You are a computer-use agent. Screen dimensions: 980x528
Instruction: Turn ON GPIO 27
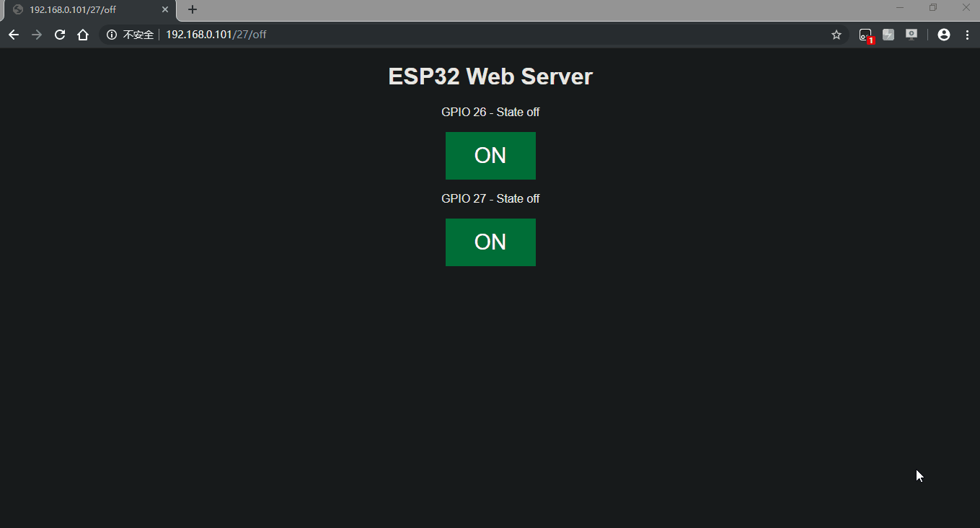click(x=490, y=242)
